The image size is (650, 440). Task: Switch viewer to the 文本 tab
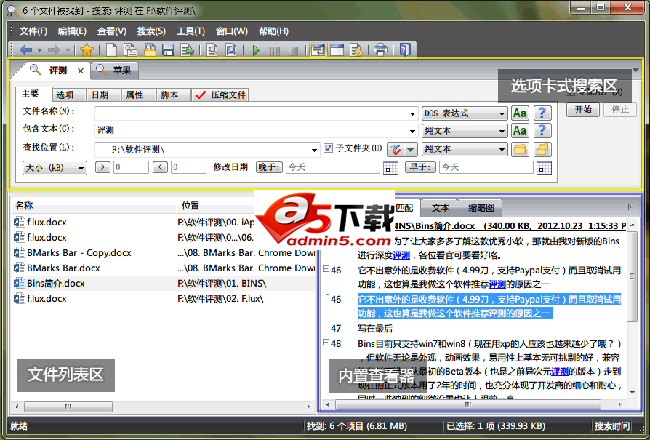[440, 208]
